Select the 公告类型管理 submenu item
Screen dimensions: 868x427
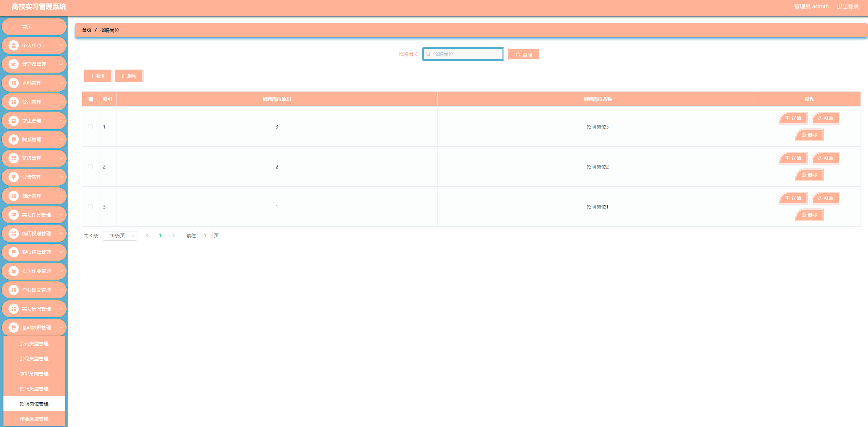pos(34,344)
